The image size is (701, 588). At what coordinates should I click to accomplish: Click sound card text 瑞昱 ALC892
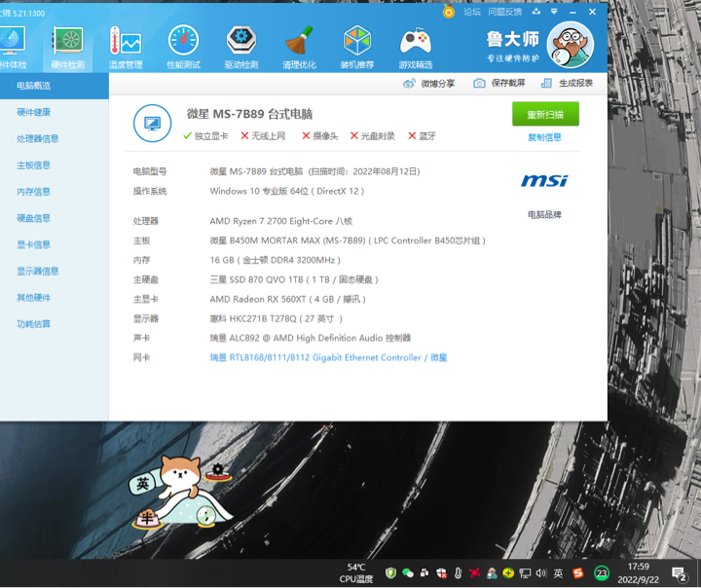(x=311, y=338)
